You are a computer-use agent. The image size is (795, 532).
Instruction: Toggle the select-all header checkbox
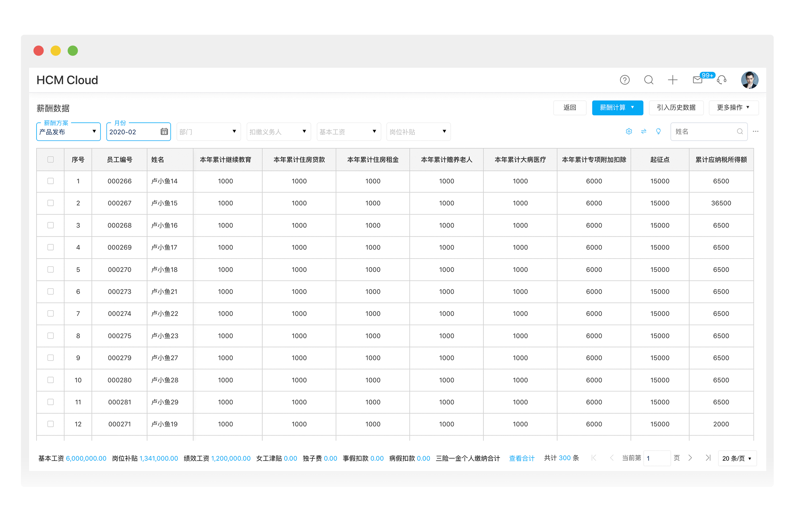pos(50,160)
